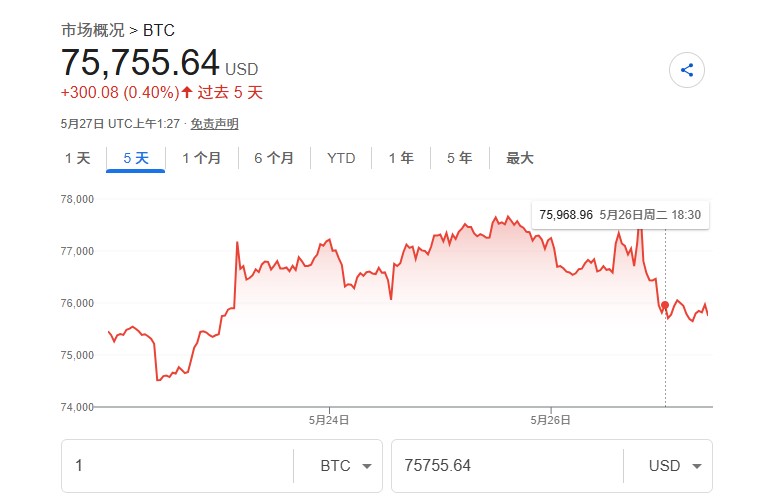Select the 最大 range tab

tap(519, 158)
